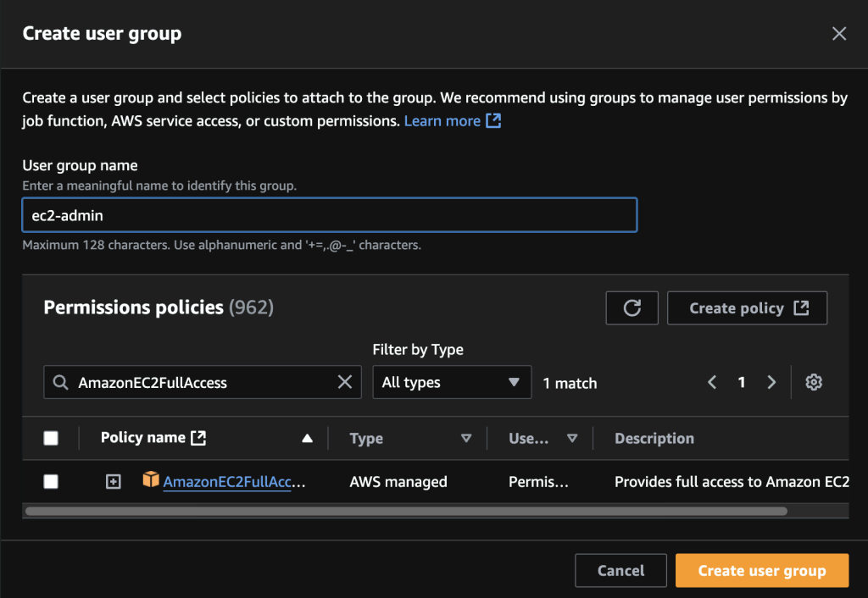Click the page number 1
Image resolution: width=868 pixels, height=598 pixels.
(741, 382)
